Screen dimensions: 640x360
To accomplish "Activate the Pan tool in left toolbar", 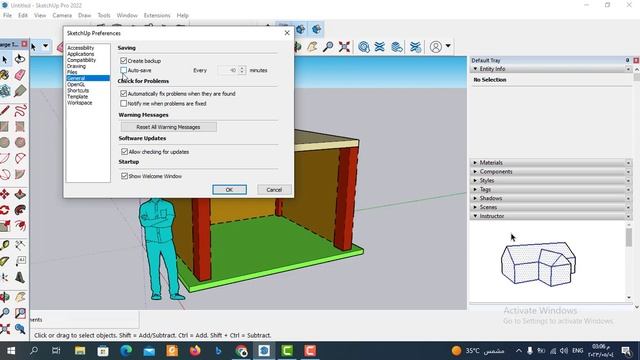I will (x=20, y=297).
